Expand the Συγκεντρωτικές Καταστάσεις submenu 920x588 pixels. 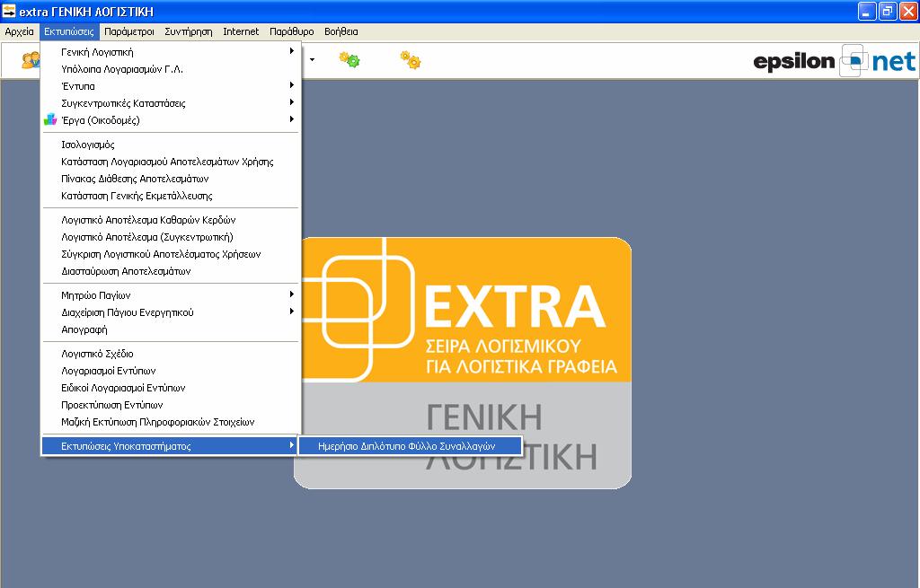[x=170, y=103]
